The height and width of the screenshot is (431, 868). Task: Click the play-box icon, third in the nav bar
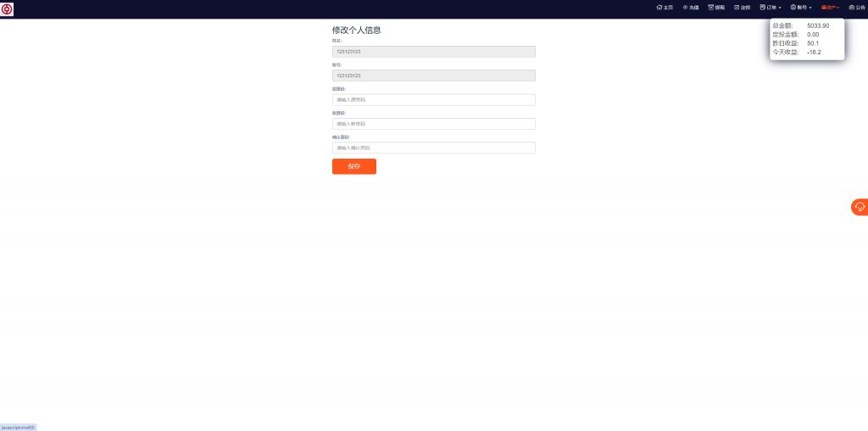pos(711,8)
